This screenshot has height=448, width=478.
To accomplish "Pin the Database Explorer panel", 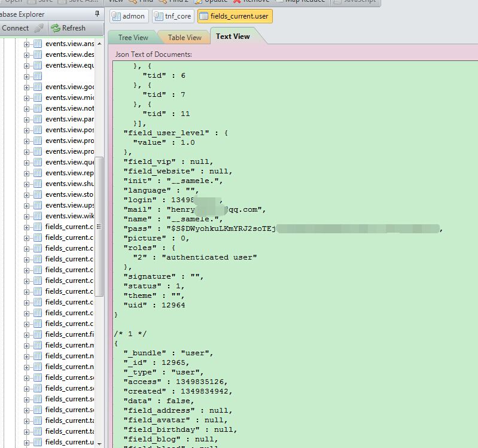I will [97, 14].
